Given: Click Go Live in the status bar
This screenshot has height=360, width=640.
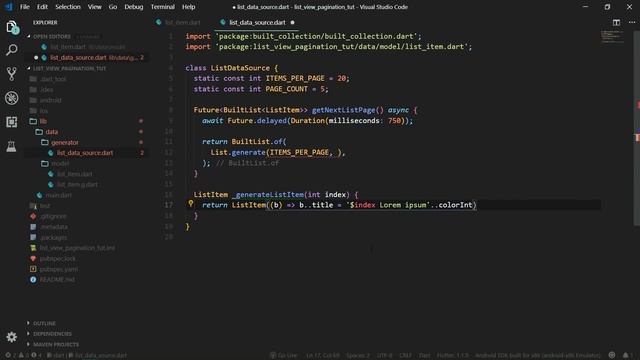Looking at the screenshot, I should 284,355.
